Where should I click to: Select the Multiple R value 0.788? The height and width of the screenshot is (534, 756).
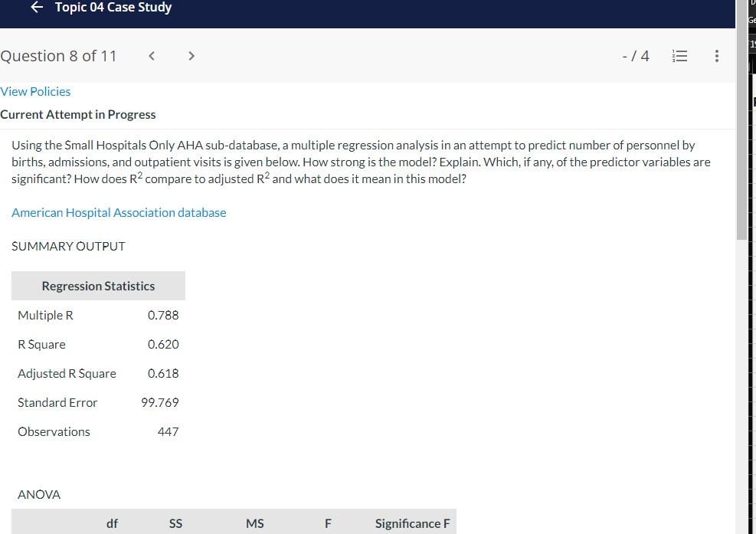point(163,316)
